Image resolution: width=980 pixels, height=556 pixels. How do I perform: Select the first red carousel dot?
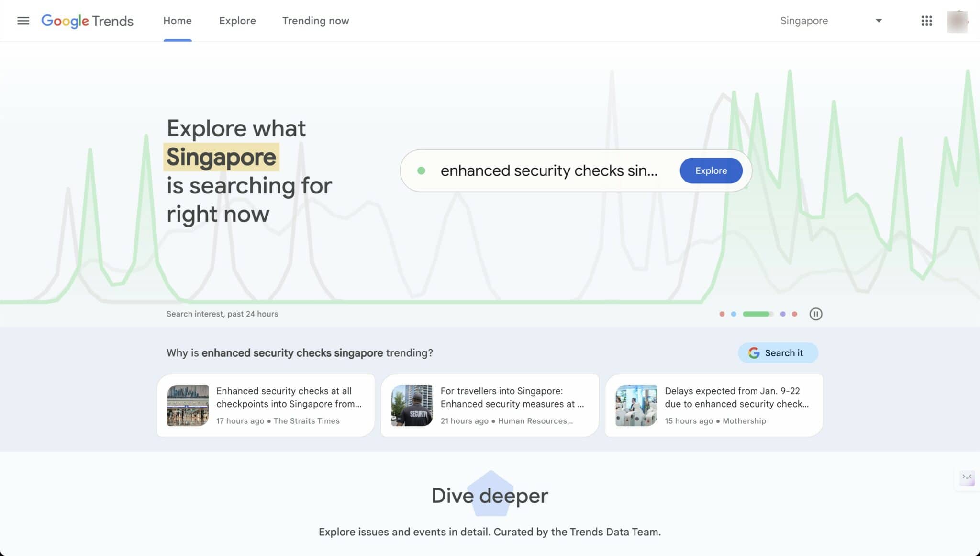pos(722,314)
